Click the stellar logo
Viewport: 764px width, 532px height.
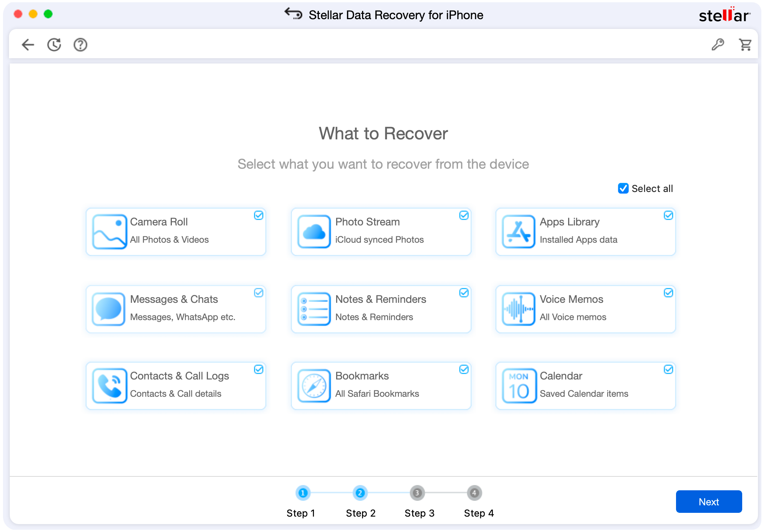[723, 15]
